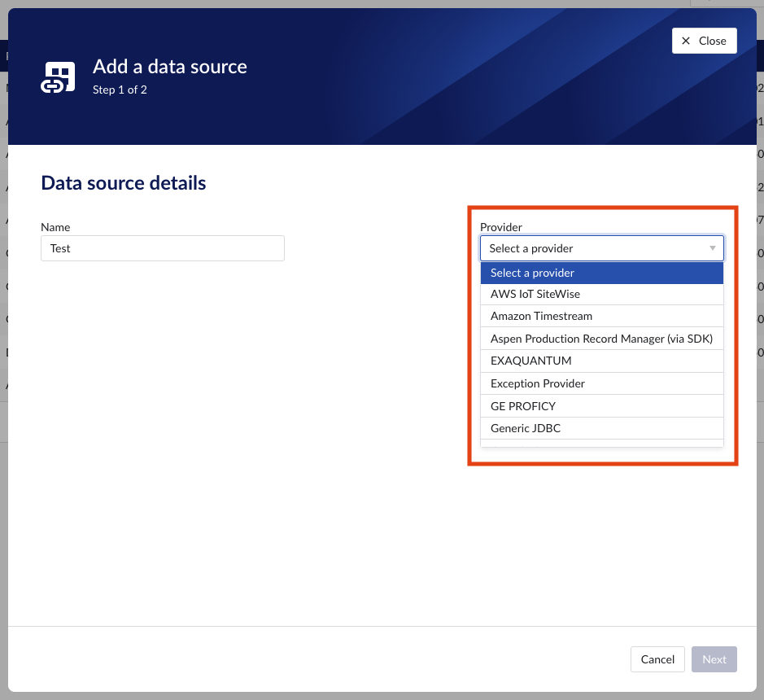Click the Name input field containing Test
Viewport: 764px width, 700px height.
(162, 248)
